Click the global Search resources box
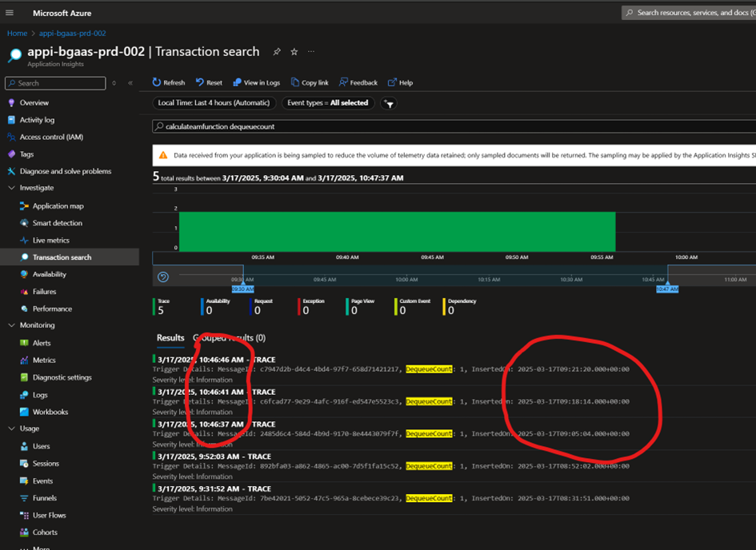Viewport: 756px width, 550px height. click(x=689, y=13)
